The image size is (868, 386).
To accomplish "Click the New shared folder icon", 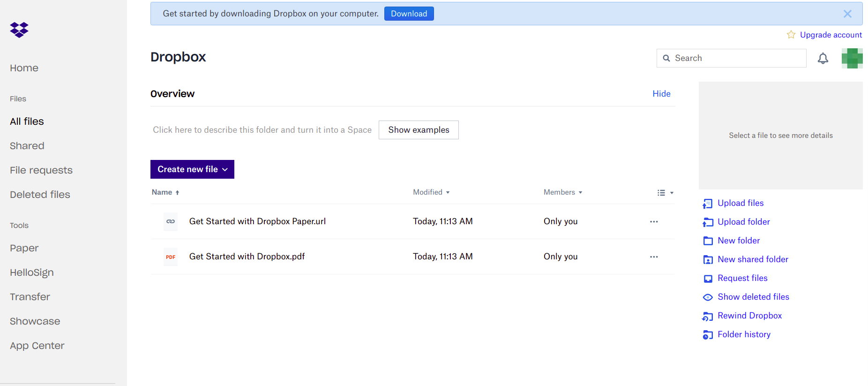I will [708, 260].
